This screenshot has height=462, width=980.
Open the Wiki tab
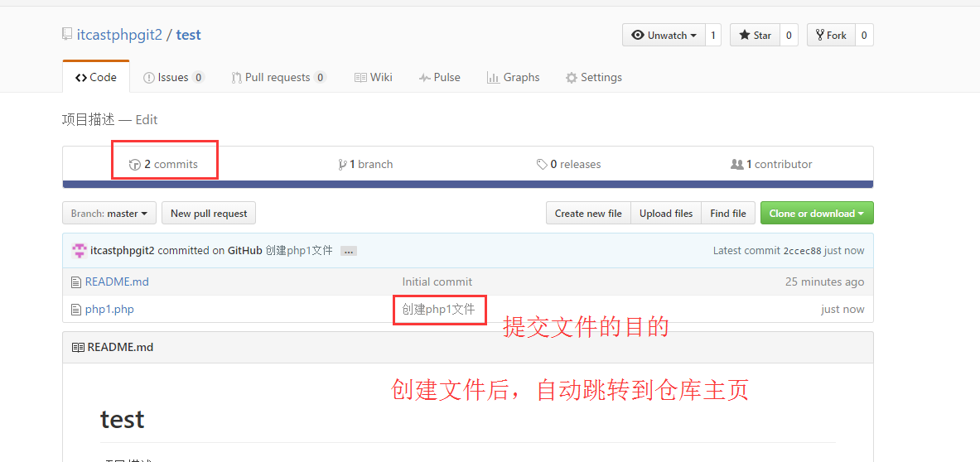(x=373, y=78)
